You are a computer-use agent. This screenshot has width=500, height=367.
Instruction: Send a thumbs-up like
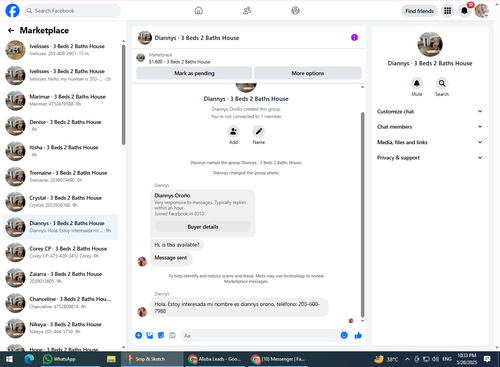tap(358, 335)
